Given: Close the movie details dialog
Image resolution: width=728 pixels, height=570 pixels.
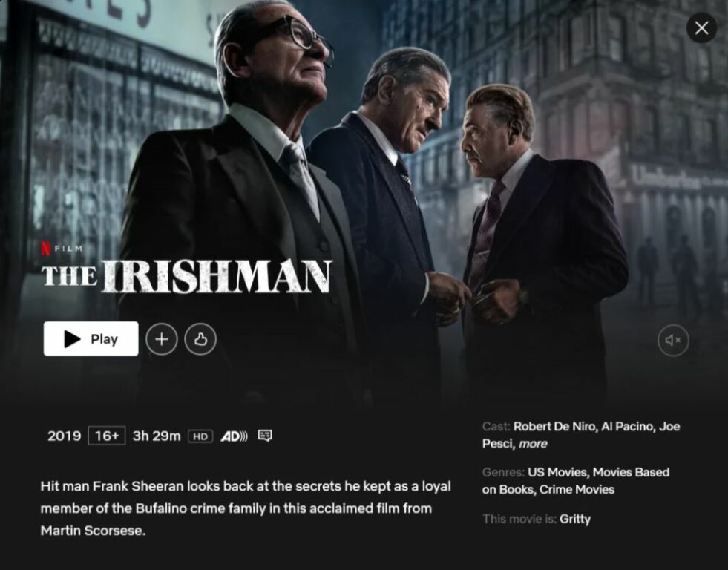Looking at the screenshot, I should [701, 28].
